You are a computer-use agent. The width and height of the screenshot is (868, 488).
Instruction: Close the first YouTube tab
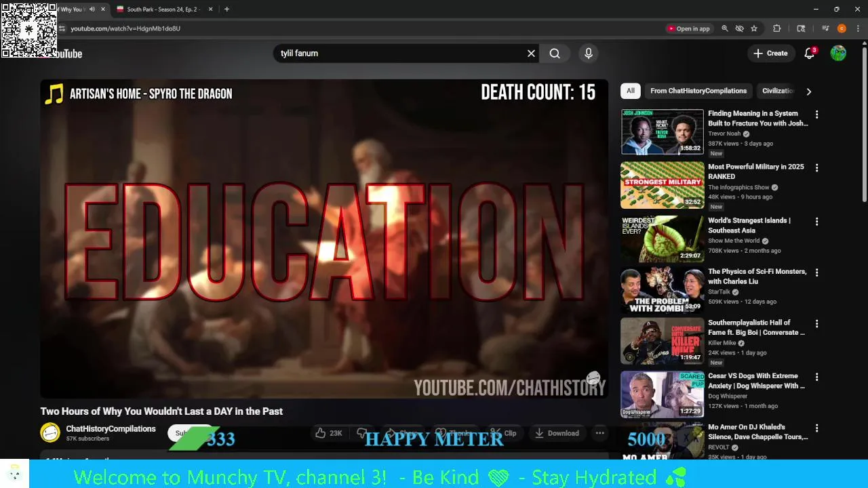(x=103, y=9)
